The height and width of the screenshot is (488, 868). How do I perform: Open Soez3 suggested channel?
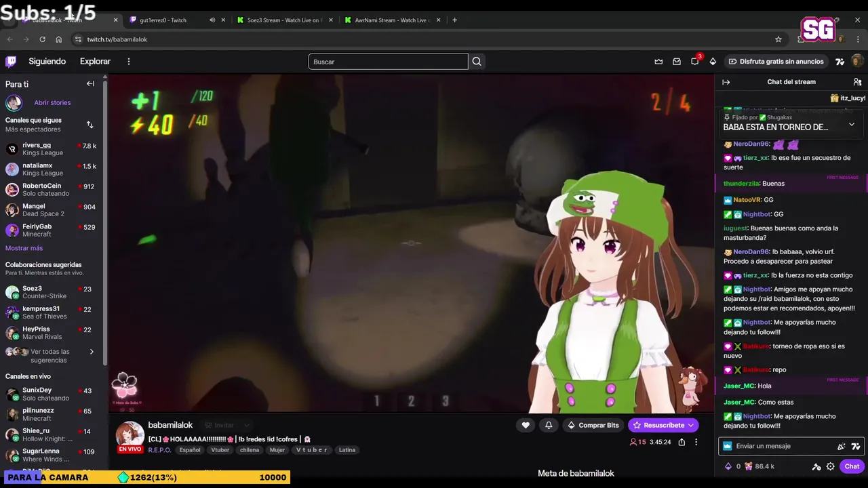51,292
